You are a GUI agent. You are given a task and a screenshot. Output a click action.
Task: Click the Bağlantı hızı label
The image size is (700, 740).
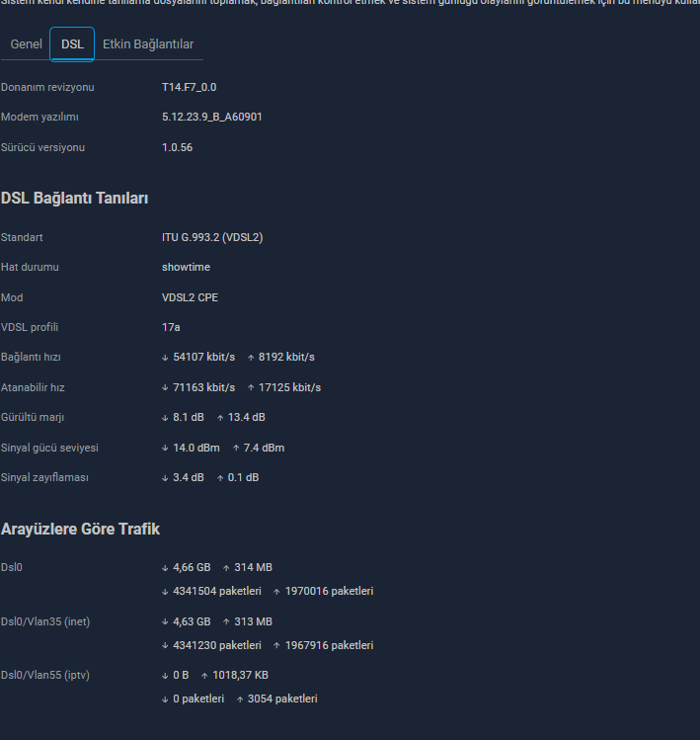[x=31, y=358]
